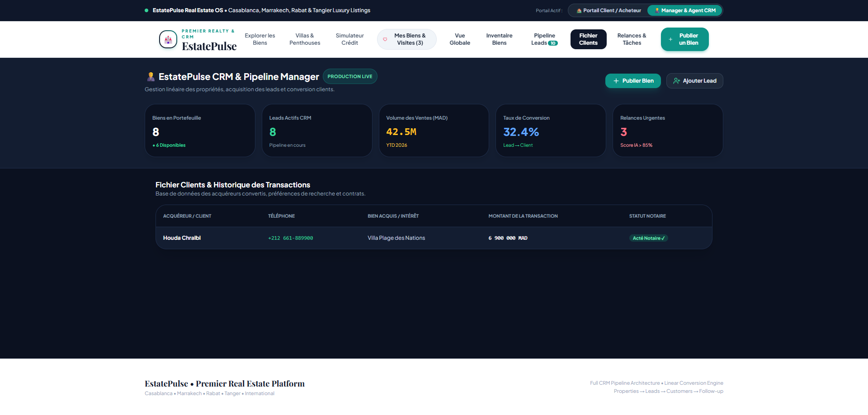This screenshot has width=868, height=415.
Task: Open Pipeline Leads tab
Action: click(544, 39)
